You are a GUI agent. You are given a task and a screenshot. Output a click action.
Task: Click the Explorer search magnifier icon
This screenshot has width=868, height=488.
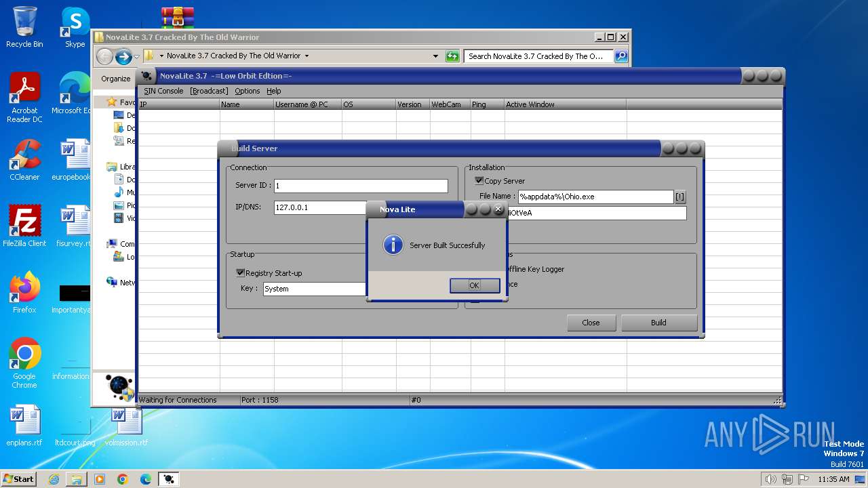(x=620, y=56)
